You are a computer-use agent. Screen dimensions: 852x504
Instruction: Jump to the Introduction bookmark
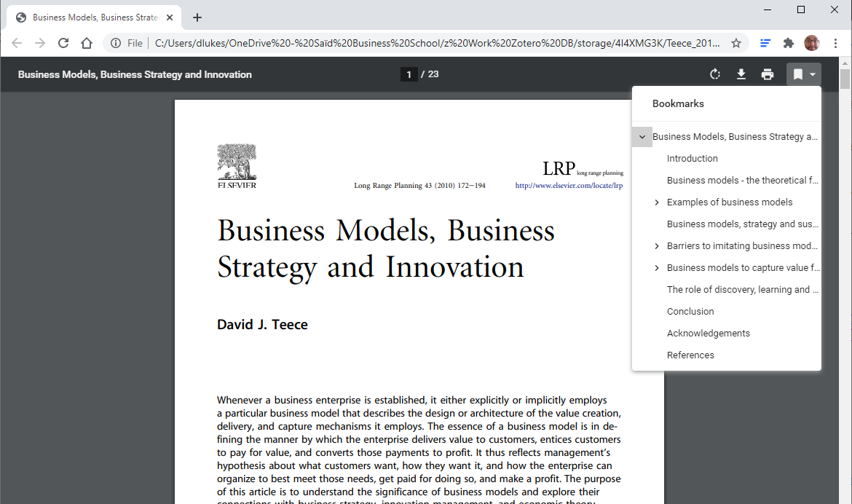(x=693, y=158)
